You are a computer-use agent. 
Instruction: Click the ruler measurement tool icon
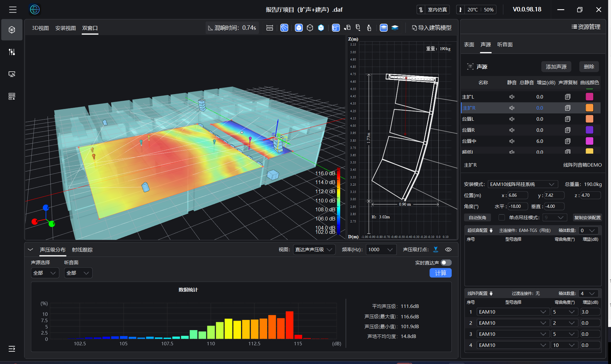coord(270,28)
